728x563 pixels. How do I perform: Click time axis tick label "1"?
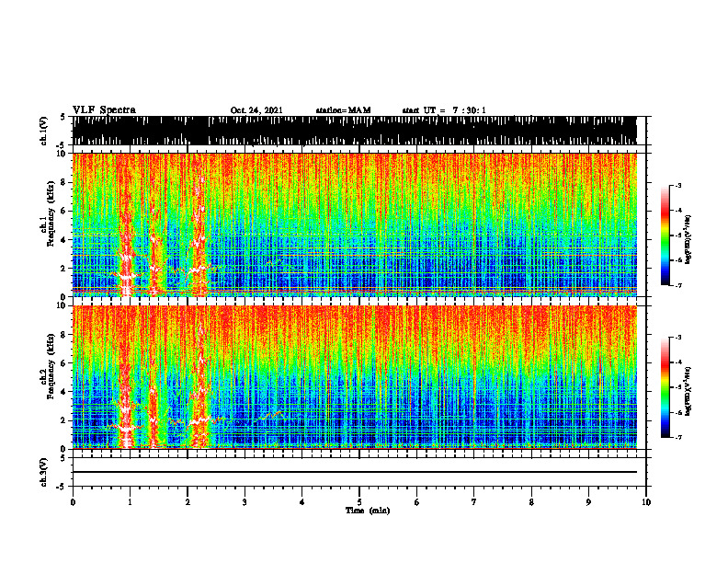130,502
